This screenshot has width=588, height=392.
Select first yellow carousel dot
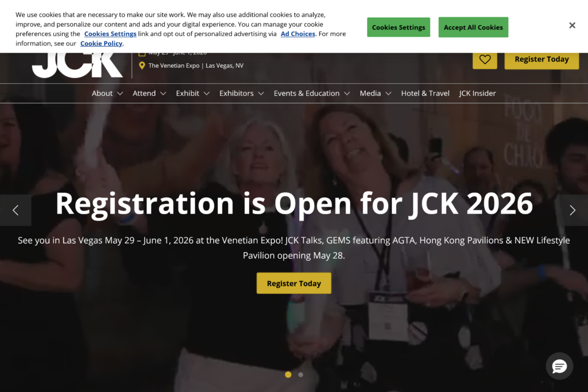(x=288, y=374)
